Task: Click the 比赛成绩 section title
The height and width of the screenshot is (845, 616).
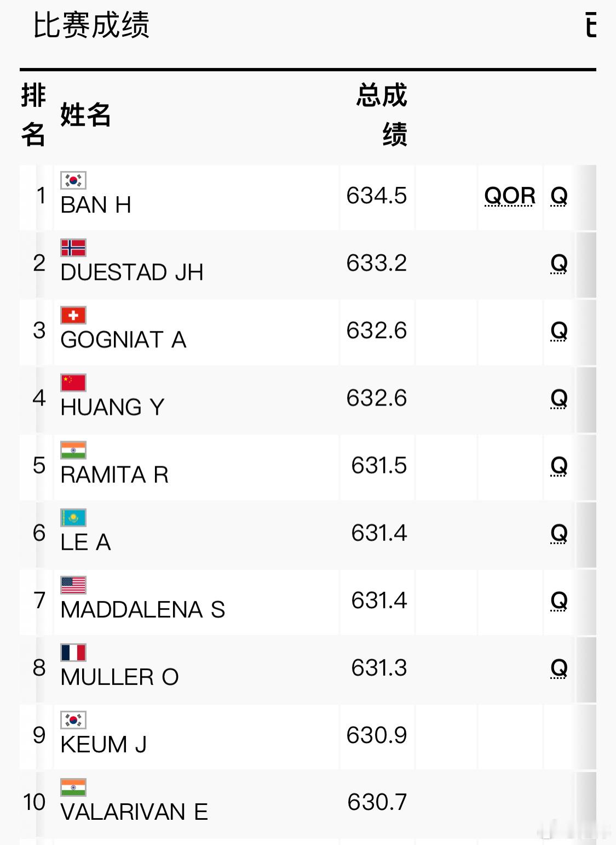Action: pos(91,25)
